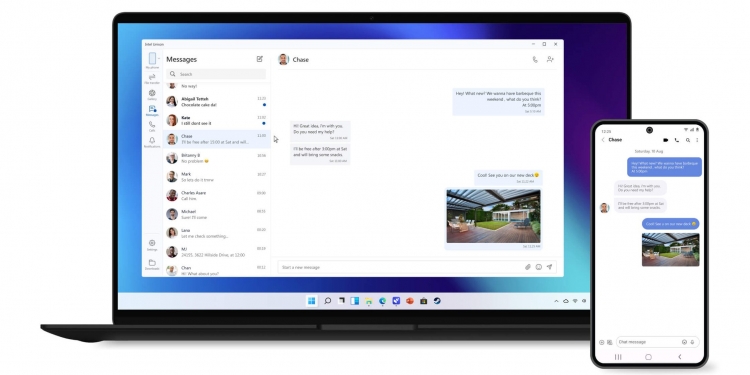Open Microsoft Store from the taskbar
The image size is (750, 375).
[x=423, y=301]
